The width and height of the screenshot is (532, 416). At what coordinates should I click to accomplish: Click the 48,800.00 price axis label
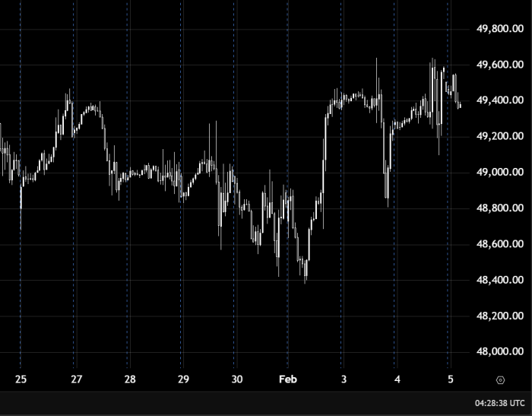[499, 208]
